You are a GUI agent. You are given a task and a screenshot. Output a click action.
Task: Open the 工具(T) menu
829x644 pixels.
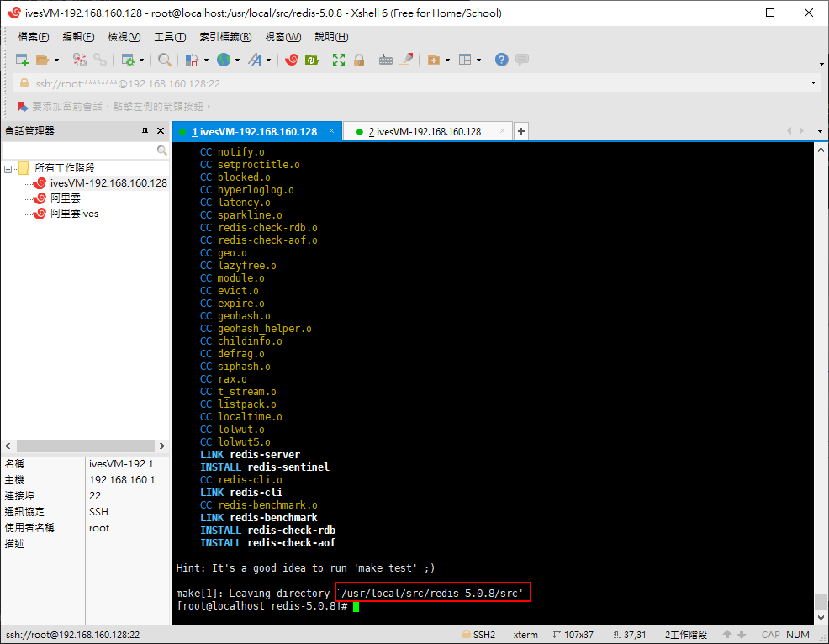(x=170, y=36)
